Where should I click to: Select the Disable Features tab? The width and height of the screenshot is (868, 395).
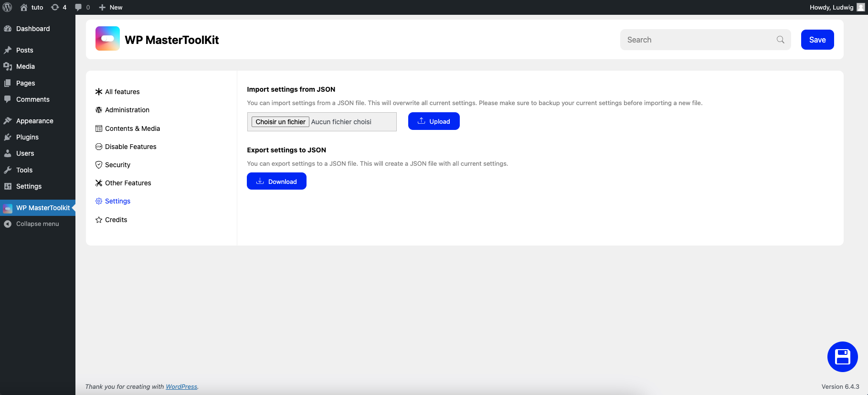coord(126,147)
